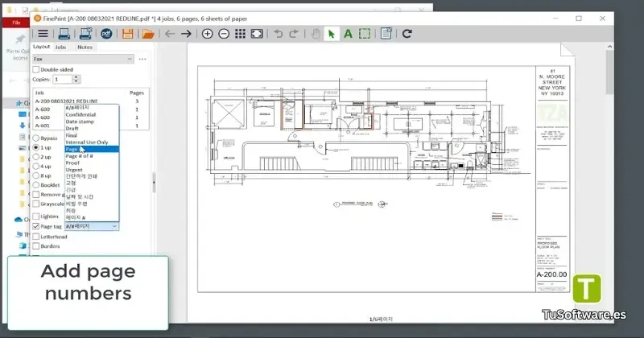Click the Print and close icon
644x338 pixels.
[x=85, y=34]
